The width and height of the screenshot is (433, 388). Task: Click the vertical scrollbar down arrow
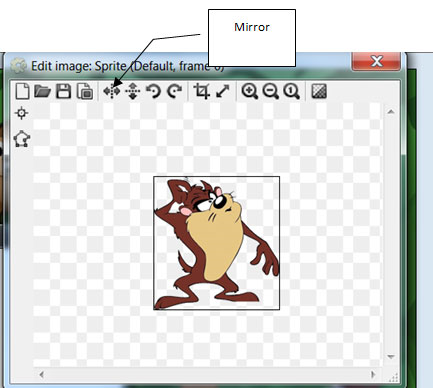click(x=391, y=357)
